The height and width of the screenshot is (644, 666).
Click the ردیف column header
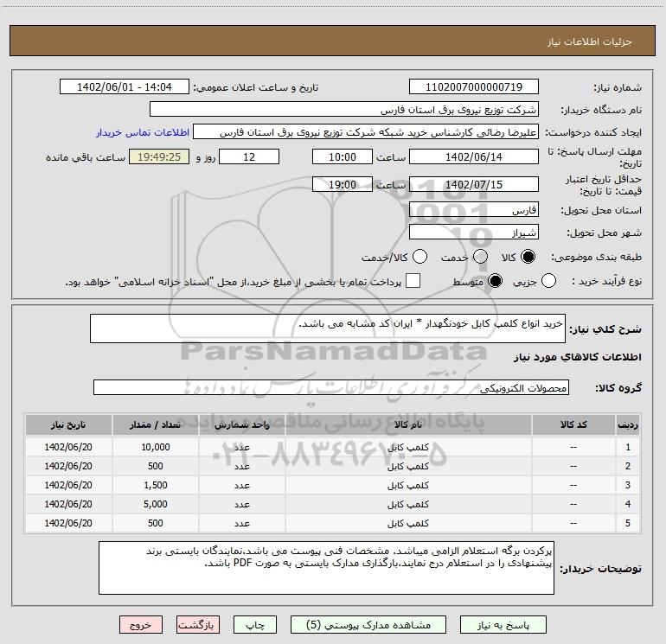point(628,424)
